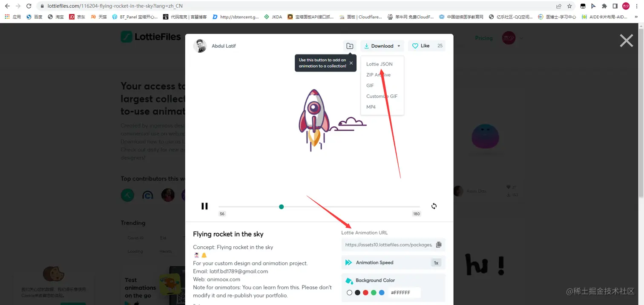This screenshot has height=305, width=644.
Task: Open the browser extensions puzzle icon
Action: pos(604,6)
